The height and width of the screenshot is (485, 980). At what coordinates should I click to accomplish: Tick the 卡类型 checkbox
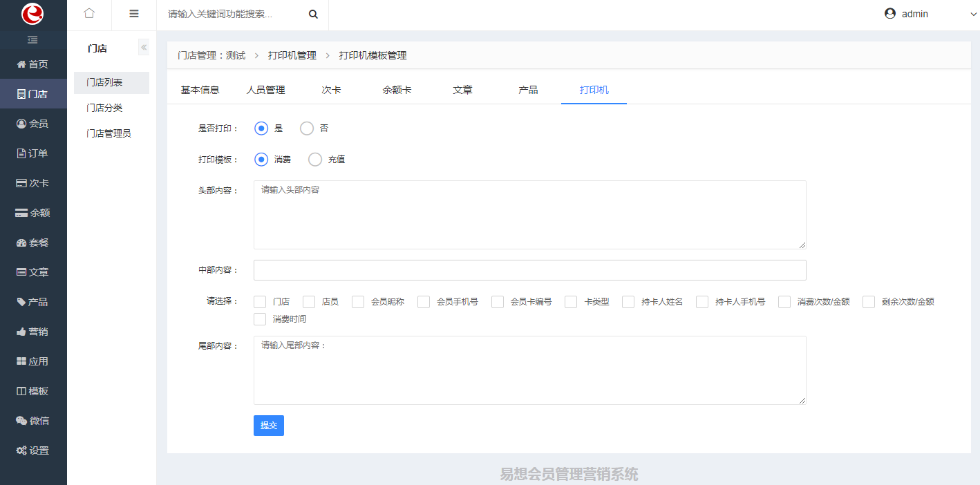coord(571,302)
